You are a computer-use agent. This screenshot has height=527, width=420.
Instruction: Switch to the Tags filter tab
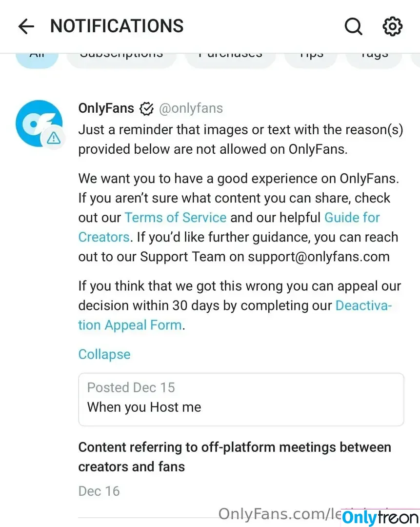tap(374, 59)
